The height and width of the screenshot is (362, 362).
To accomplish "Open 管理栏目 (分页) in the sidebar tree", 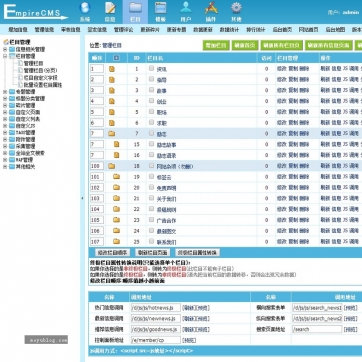I will 41,70.
